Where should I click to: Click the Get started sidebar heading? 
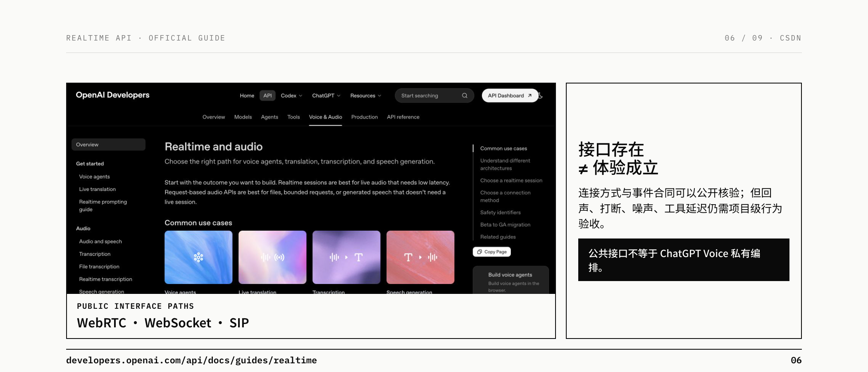(90, 164)
